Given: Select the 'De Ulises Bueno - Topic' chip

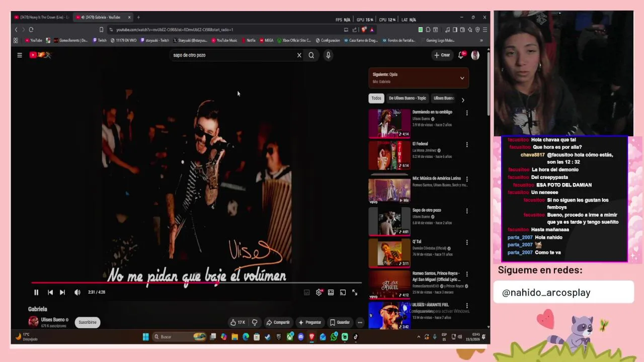Looking at the screenshot, I should [x=407, y=98].
